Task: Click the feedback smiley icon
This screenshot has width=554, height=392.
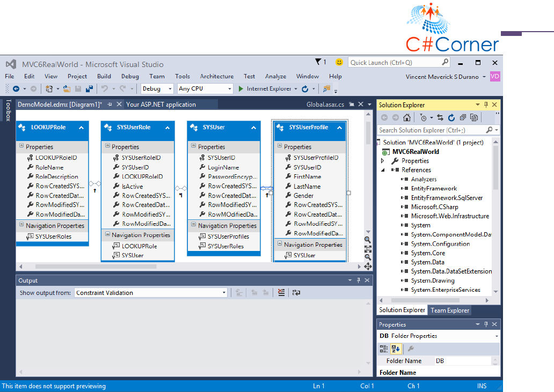Action: point(339,62)
